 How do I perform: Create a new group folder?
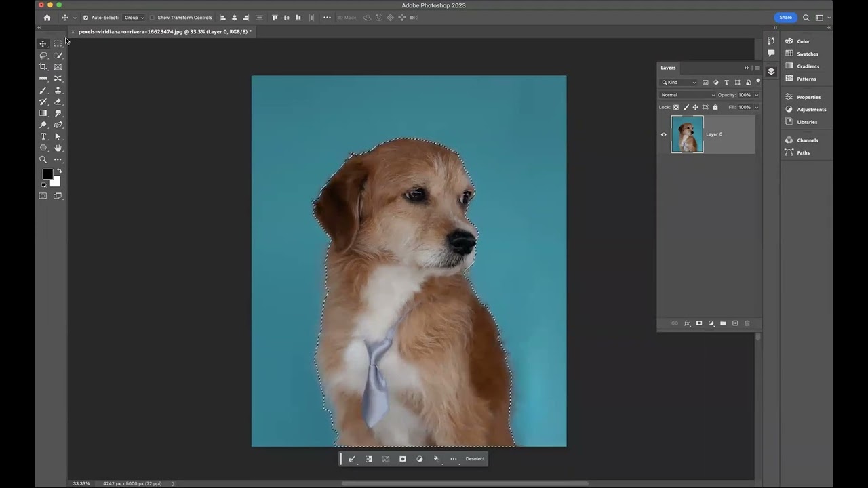pyautogui.click(x=723, y=323)
